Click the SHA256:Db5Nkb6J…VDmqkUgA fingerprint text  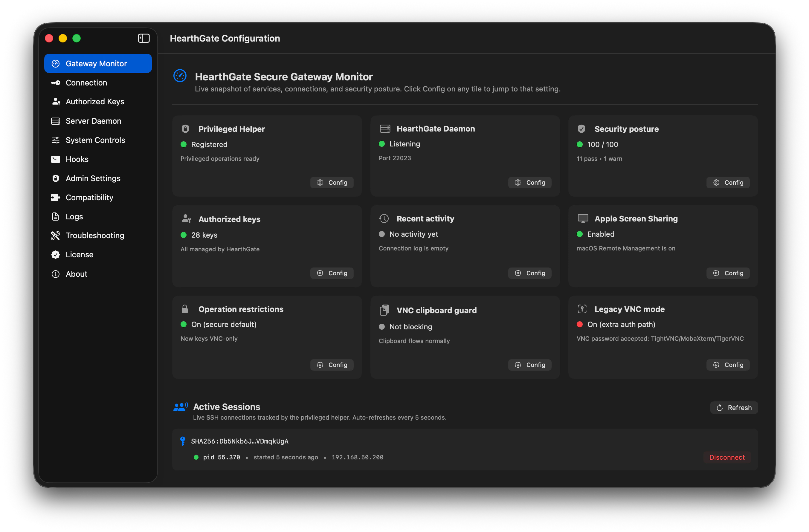(x=240, y=441)
